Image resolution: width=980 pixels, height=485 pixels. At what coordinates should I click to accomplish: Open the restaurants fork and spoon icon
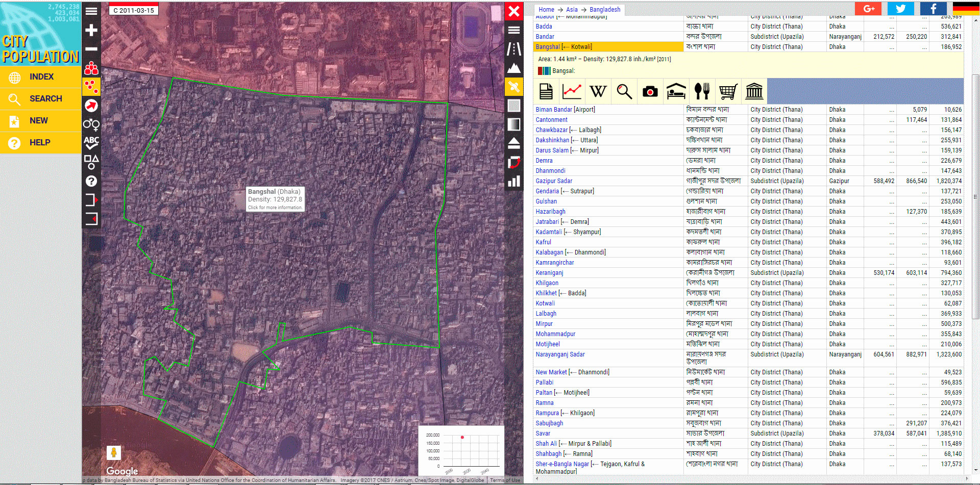(x=702, y=92)
